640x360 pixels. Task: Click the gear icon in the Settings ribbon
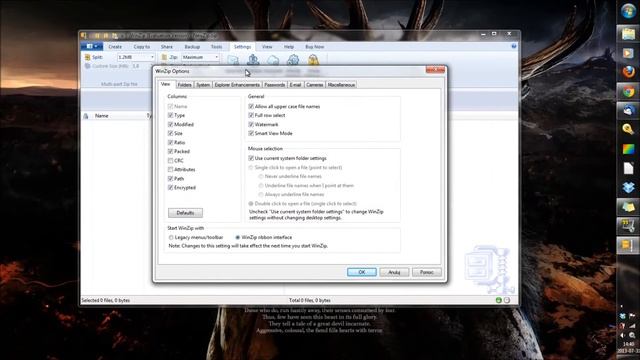point(293,60)
